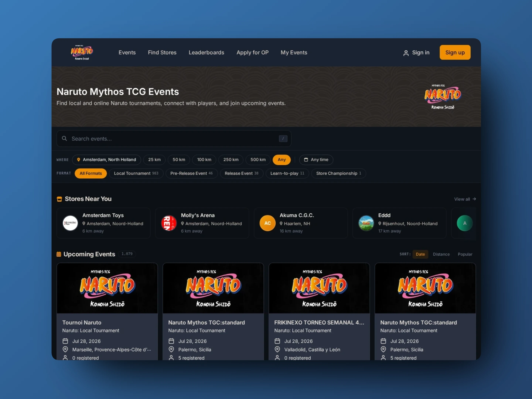Click the magnifier icon in the search bar
Screen dimensions: 532x399
click(64, 139)
